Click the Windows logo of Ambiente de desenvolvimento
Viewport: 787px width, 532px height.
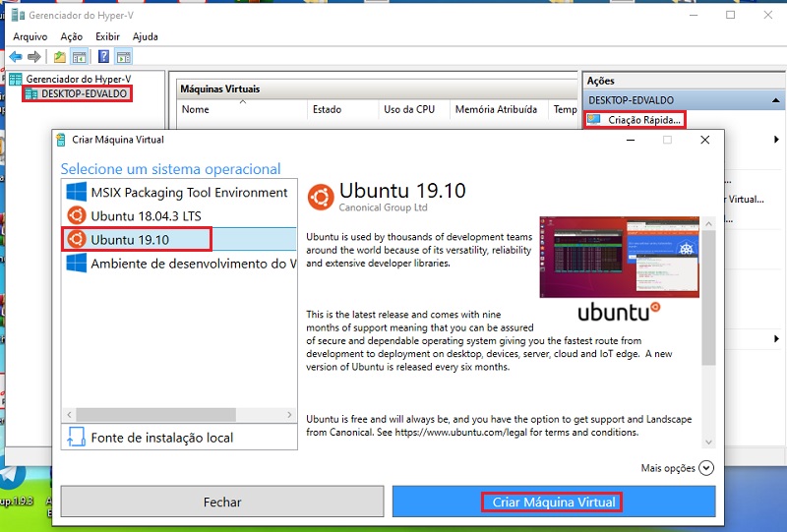click(77, 264)
